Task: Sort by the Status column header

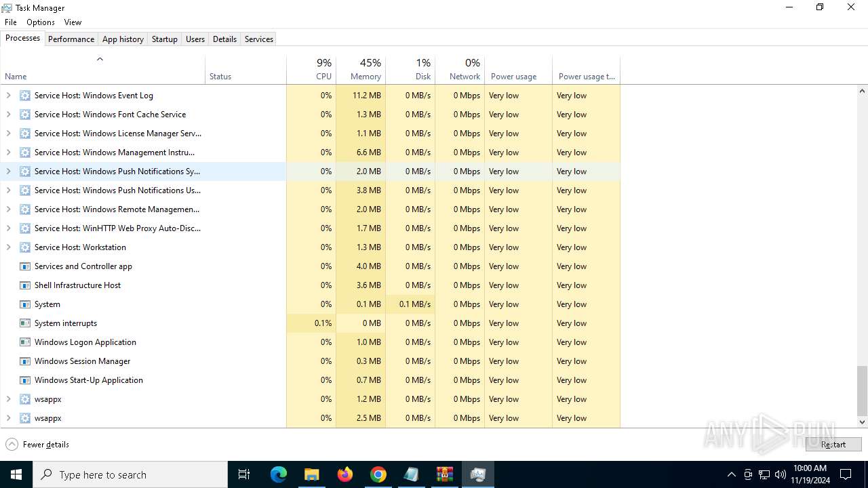Action: (x=245, y=68)
